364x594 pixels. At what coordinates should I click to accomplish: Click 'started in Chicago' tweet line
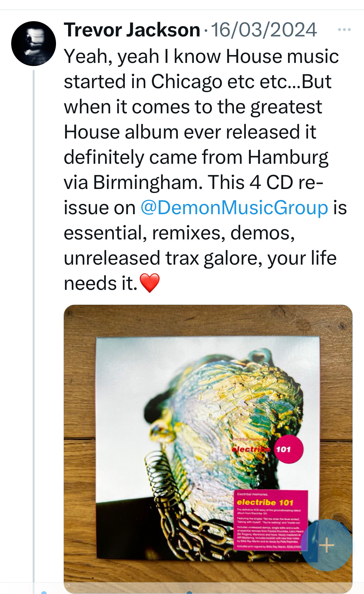pyautogui.click(x=143, y=82)
